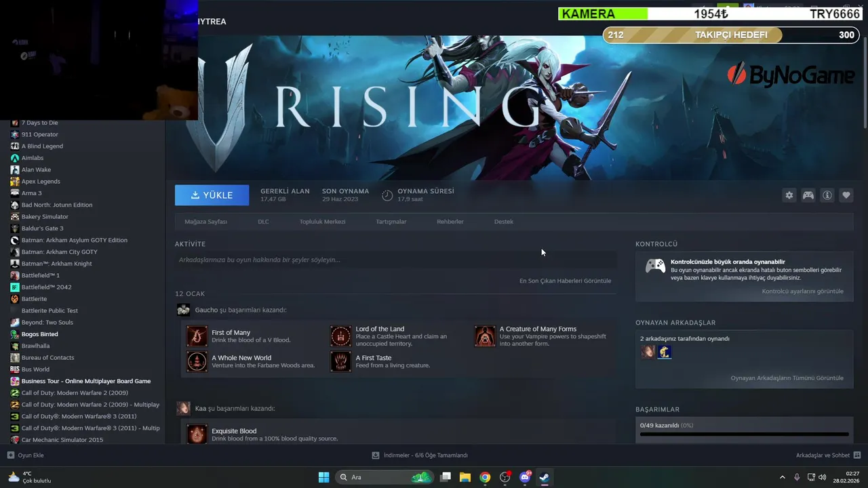Go to the Tartışmalar tab
Image resolution: width=868 pixels, height=488 pixels.
391,222
